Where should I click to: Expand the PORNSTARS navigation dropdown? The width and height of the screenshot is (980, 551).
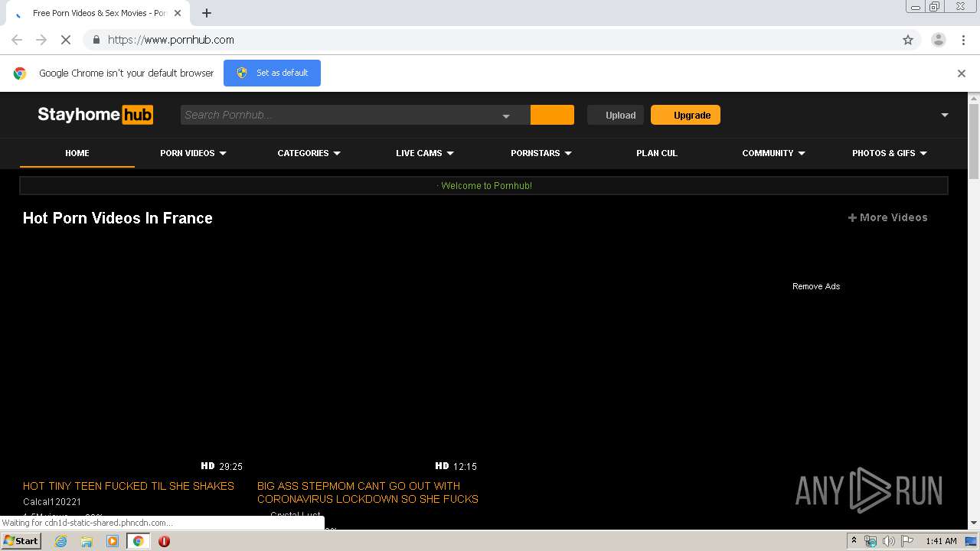[x=541, y=153]
